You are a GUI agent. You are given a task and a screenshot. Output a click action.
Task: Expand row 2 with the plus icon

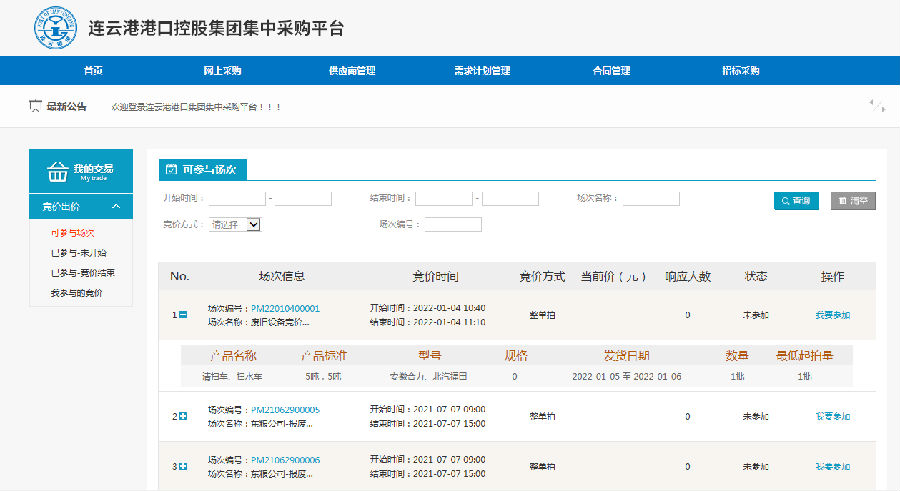(x=183, y=416)
